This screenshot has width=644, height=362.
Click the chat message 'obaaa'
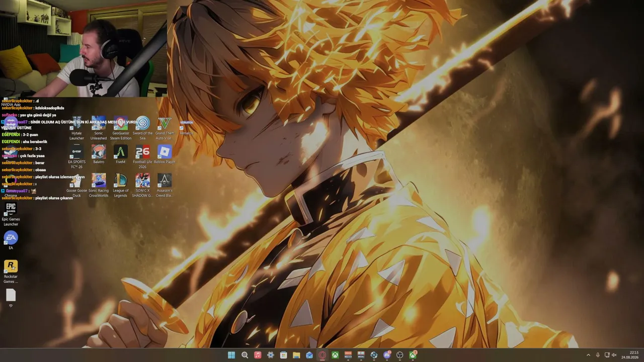click(40, 170)
